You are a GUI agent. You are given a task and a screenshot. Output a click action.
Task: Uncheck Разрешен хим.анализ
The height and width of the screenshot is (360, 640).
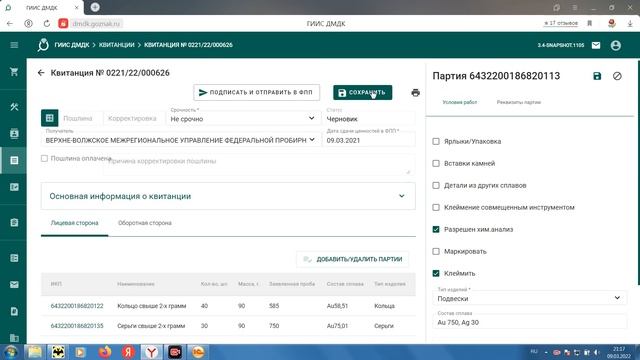click(436, 229)
